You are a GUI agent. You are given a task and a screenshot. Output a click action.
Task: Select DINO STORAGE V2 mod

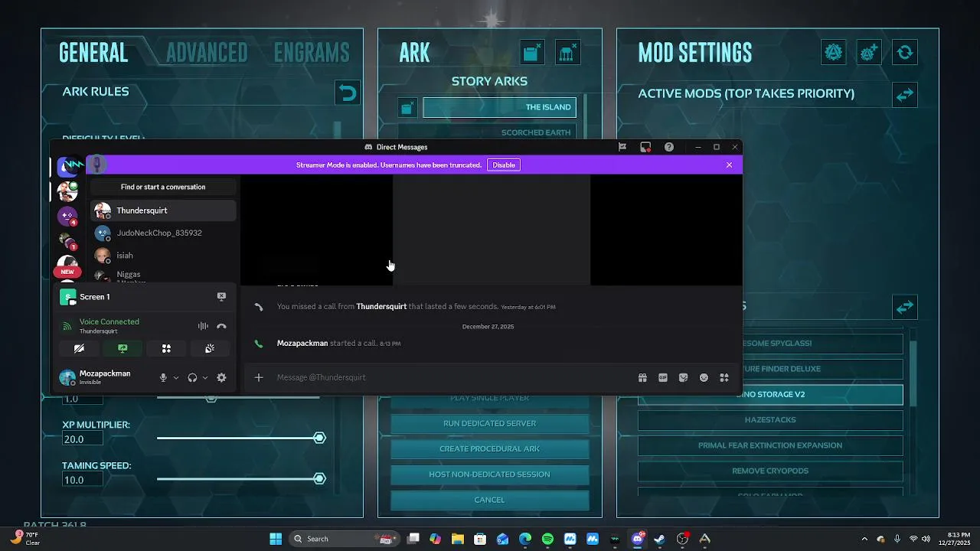[770, 394]
